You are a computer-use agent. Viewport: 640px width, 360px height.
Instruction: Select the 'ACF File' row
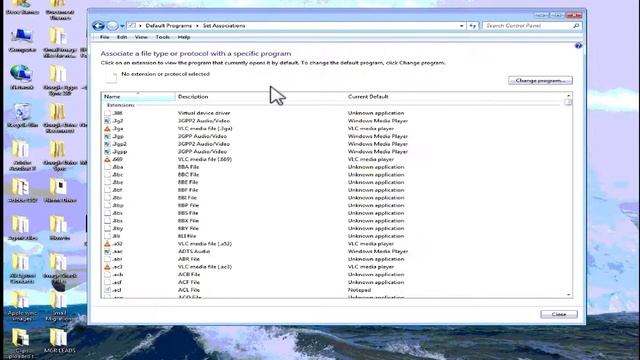click(333, 282)
